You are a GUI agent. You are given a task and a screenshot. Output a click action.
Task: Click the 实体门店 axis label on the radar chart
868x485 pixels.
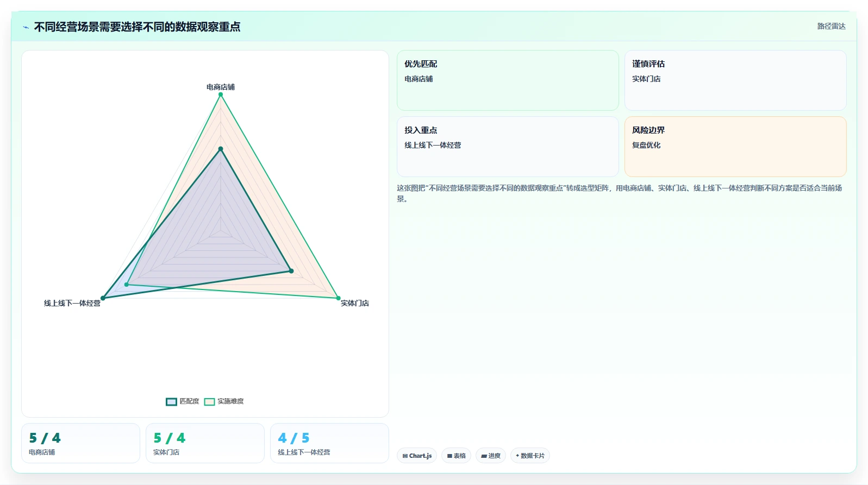[355, 303]
